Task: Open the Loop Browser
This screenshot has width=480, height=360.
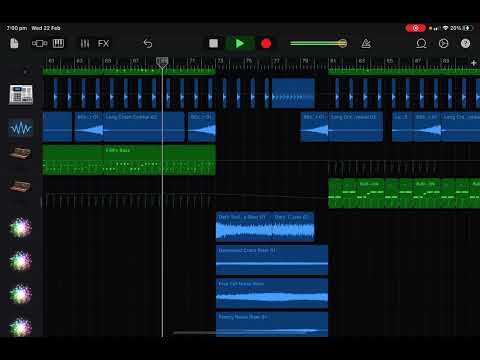Action: tap(421, 43)
